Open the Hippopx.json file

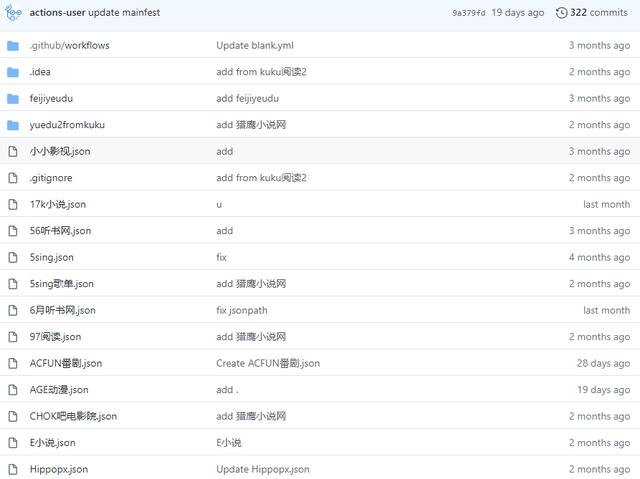tap(59, 469)
